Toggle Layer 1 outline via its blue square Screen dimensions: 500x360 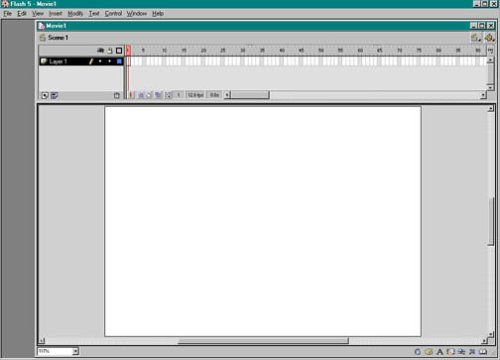point(119,61)
